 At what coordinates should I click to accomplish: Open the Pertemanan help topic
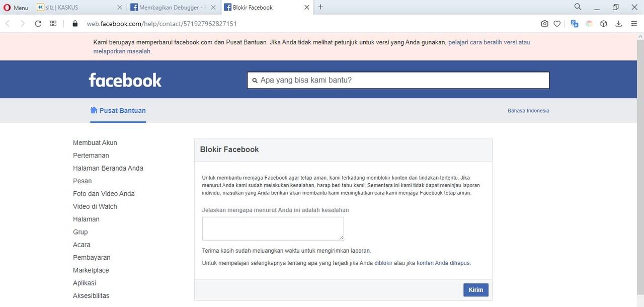tap(91, 156)
